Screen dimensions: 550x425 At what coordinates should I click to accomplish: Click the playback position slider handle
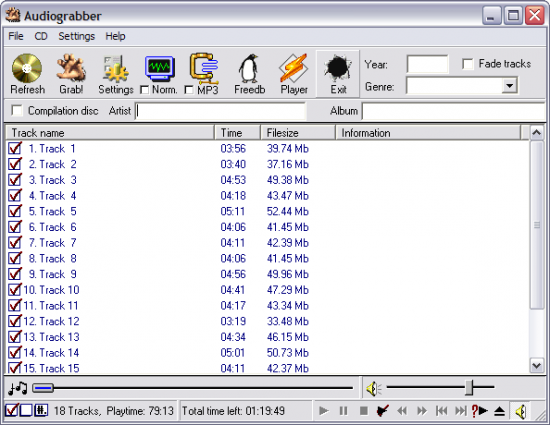click(x=43, y=388)
